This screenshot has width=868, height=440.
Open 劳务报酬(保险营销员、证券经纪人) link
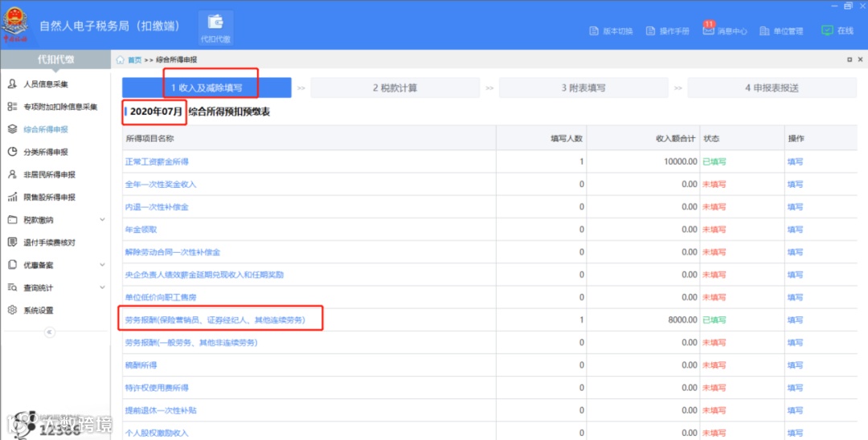215,320
